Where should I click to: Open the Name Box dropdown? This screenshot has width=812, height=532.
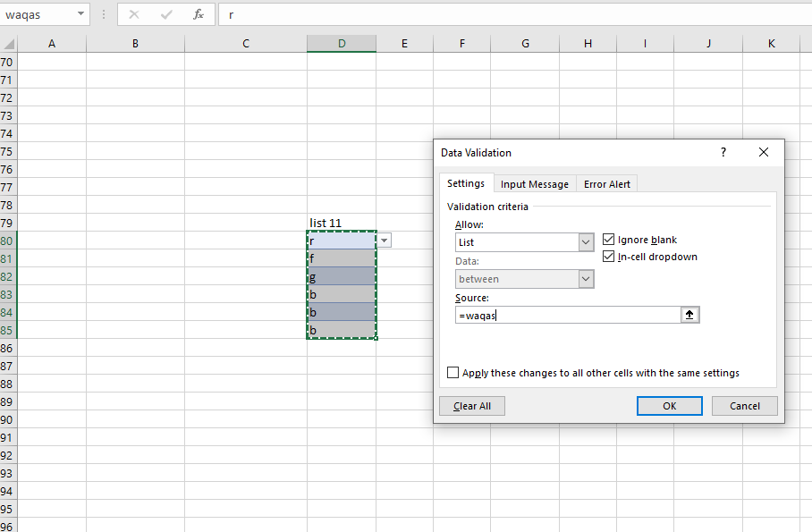point(79,15)
